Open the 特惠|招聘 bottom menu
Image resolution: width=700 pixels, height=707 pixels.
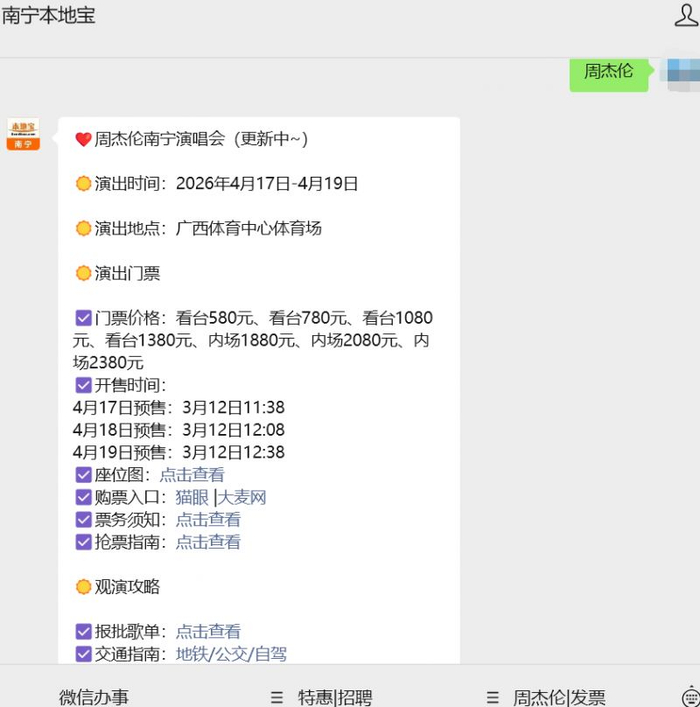[335, 697]
